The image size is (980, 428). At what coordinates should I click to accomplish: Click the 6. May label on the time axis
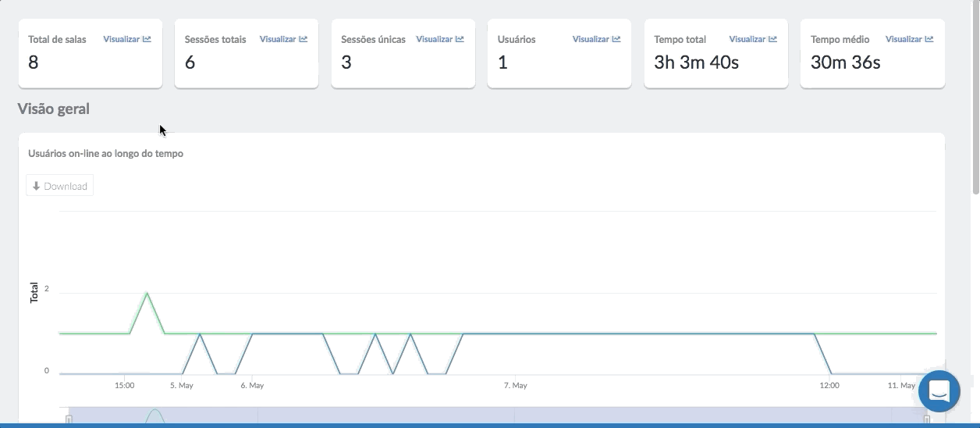tap(252, 385)
